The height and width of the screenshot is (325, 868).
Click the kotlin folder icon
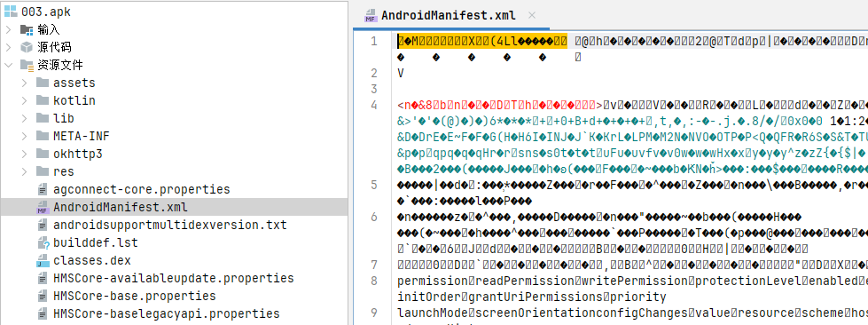point(43,100)
